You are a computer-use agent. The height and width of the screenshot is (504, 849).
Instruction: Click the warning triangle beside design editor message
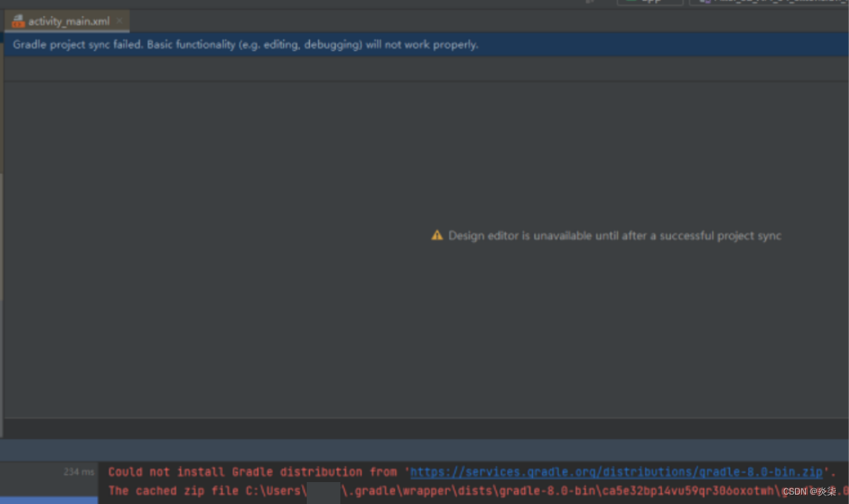(x=438, y=235)
